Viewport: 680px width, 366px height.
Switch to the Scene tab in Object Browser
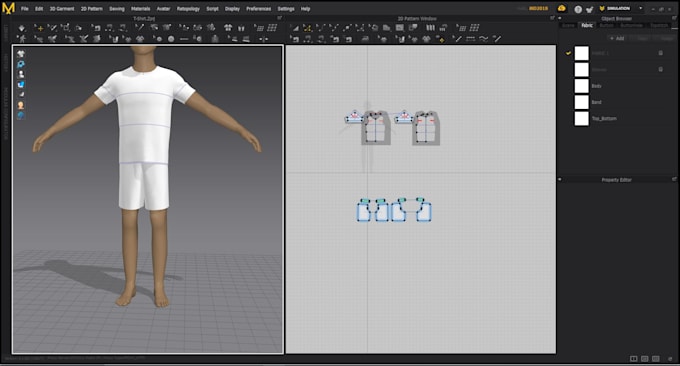(568, 26)
